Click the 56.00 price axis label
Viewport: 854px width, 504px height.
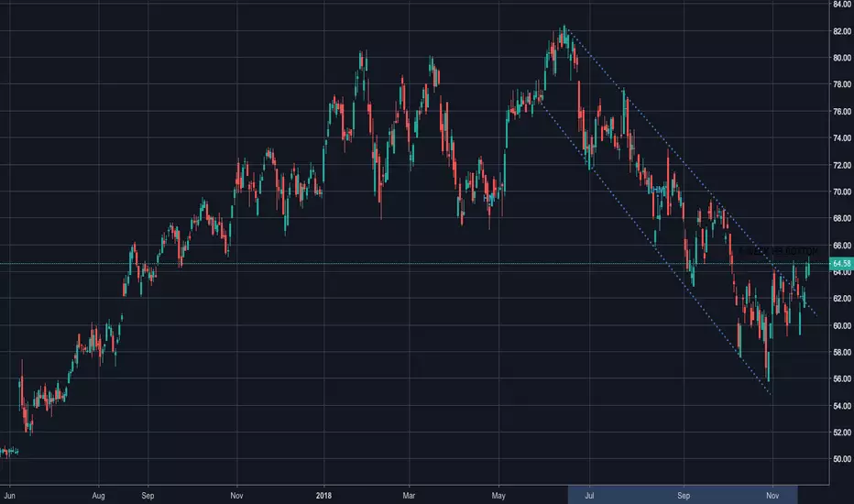click(x=842, y=378)
